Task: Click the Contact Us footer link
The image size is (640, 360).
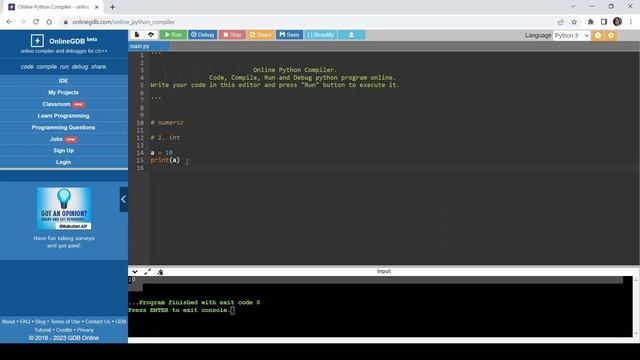Action: click(x=98, y=322)
